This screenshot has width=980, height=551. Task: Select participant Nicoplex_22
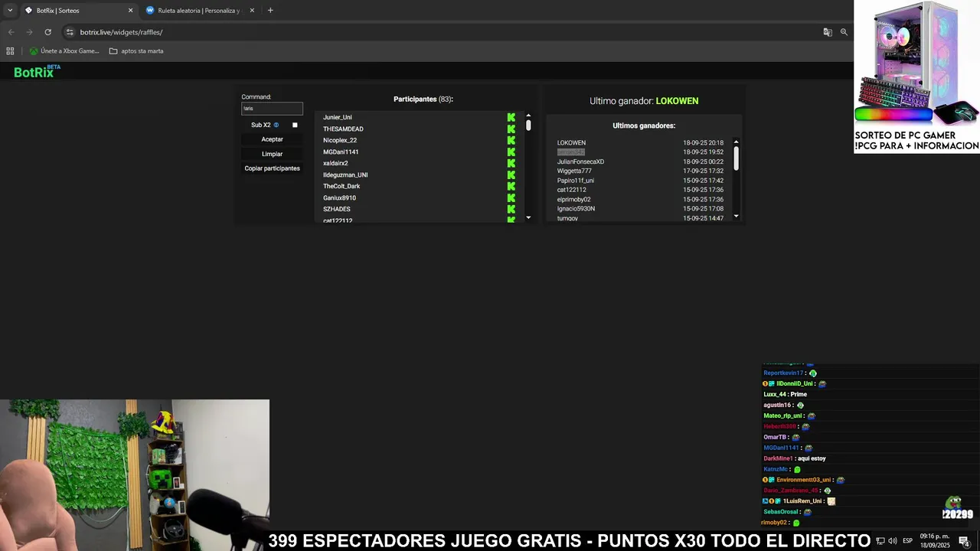pos(340,140)
